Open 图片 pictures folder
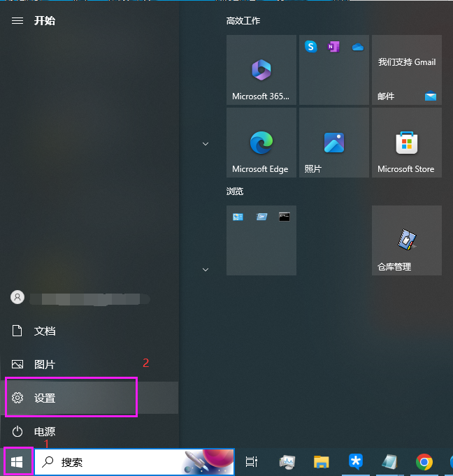453x476 pixels. coord(89,364)
